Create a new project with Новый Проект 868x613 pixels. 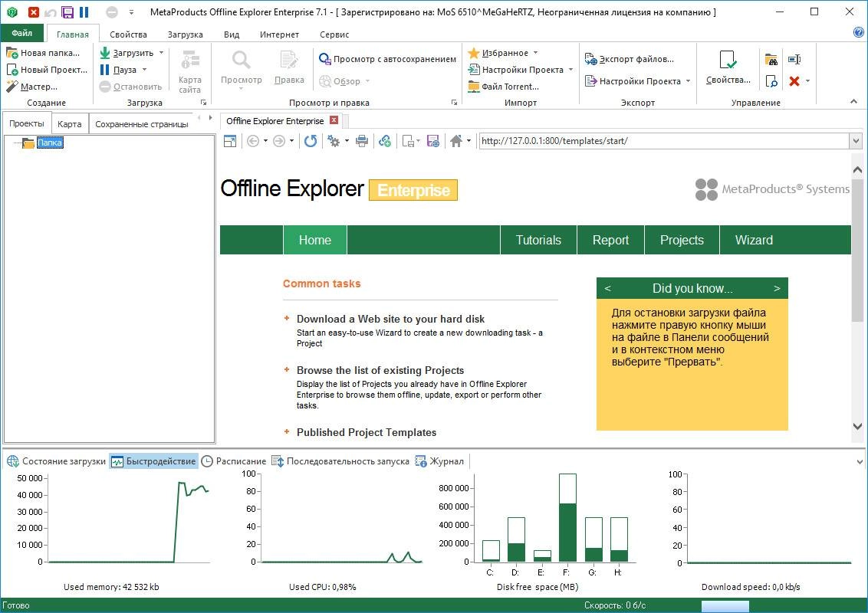(x=47, y=70)
